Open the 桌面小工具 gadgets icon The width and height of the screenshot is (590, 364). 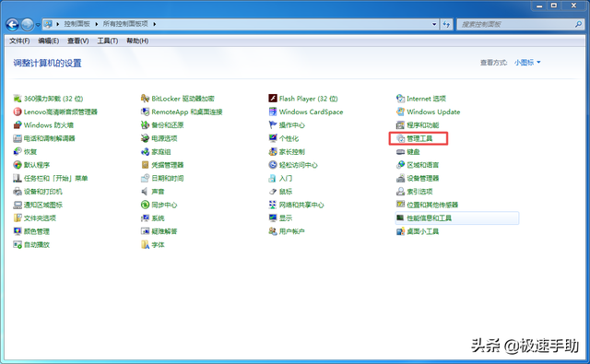tap(400, 231)
